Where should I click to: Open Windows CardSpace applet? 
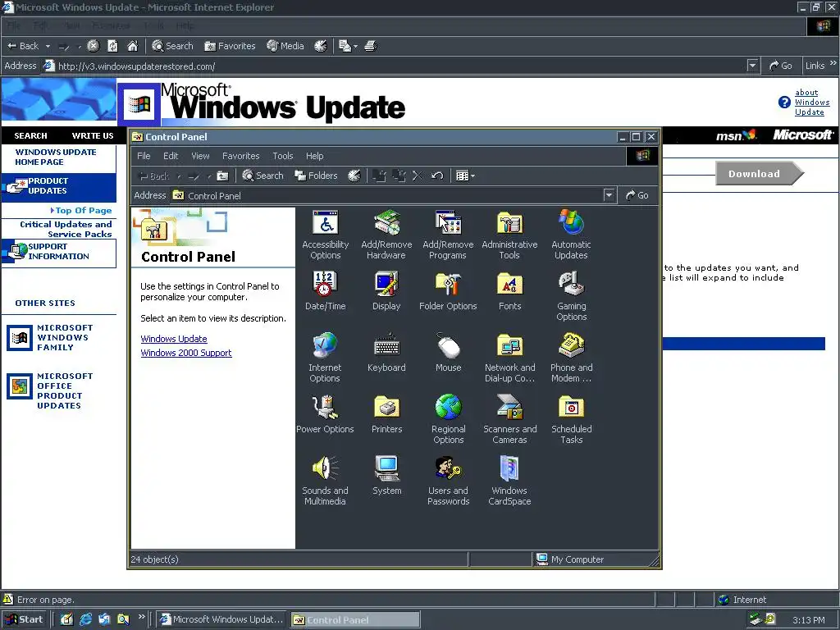[x=509, y=481]
